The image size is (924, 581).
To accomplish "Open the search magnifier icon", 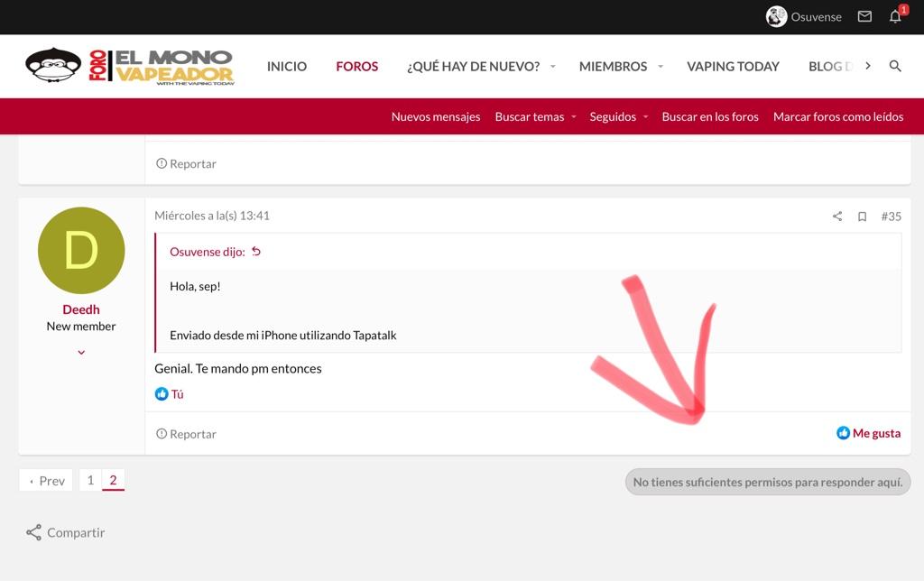I will click(x=895, y=66).
